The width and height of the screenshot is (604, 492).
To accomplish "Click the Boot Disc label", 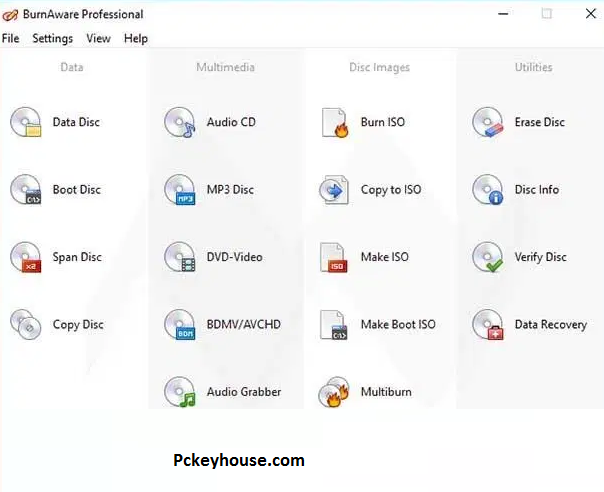I will coord(77,190).
